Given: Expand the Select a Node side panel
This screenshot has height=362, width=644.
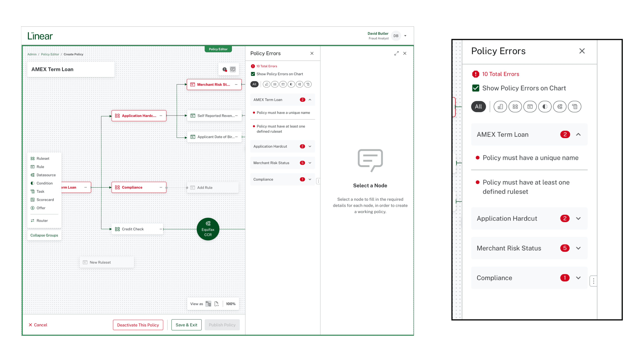Looking at the screenshot, I should click(396, 53).
